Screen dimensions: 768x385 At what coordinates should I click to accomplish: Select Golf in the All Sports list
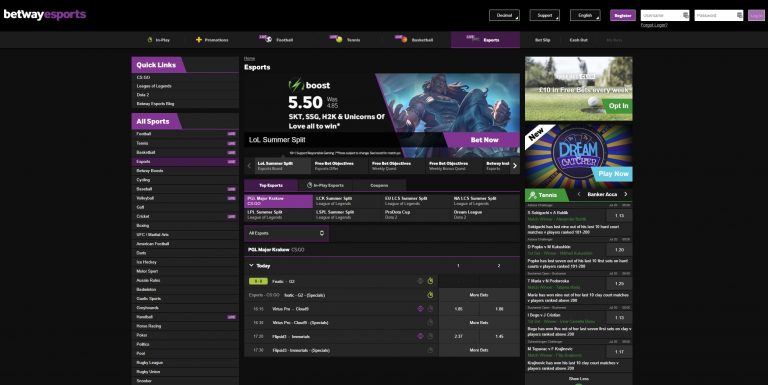pos(185,207)
